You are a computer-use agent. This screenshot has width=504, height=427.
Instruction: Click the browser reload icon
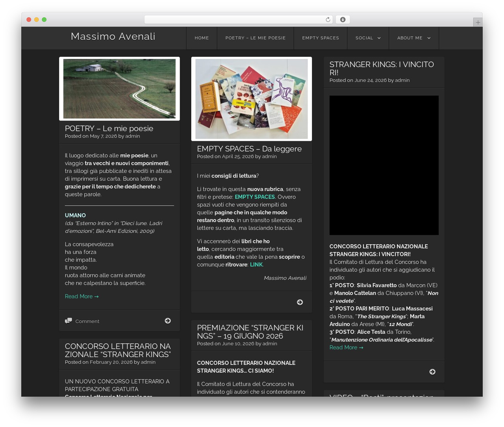328,20
